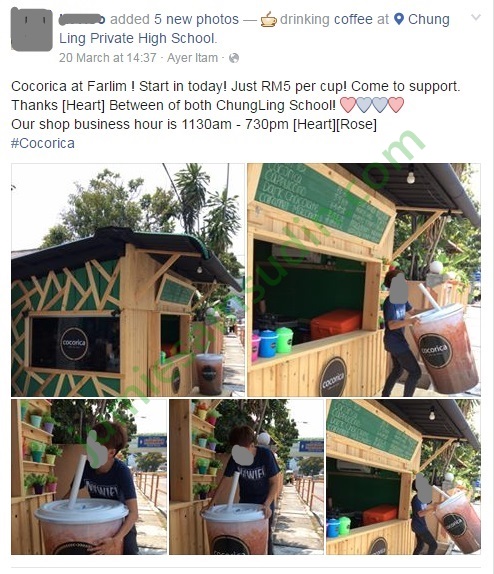Open bottom-left photo of person hugging giant cup
Image resolution: width=494 pixels, height=574 pixels.
pyautogui.click(x=89, y=477)
